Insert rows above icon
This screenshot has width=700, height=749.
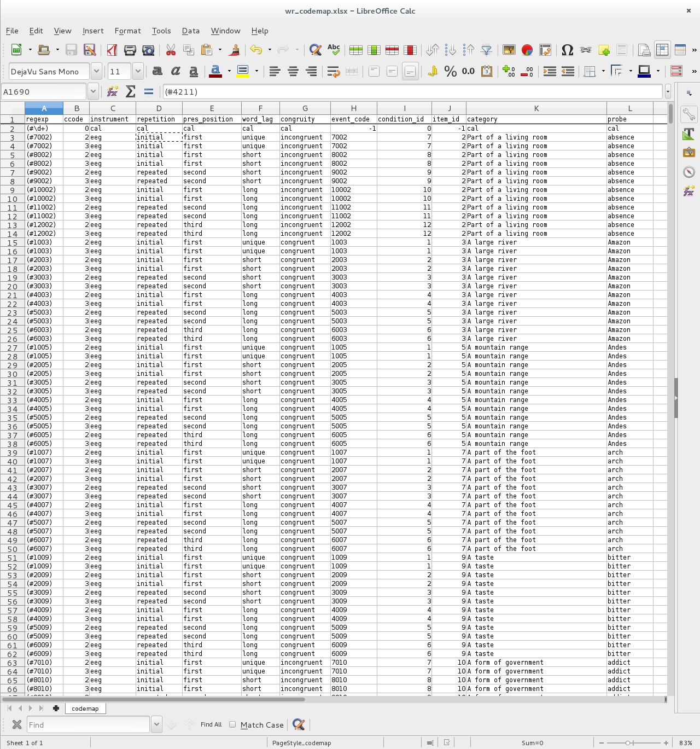[356, 50]
